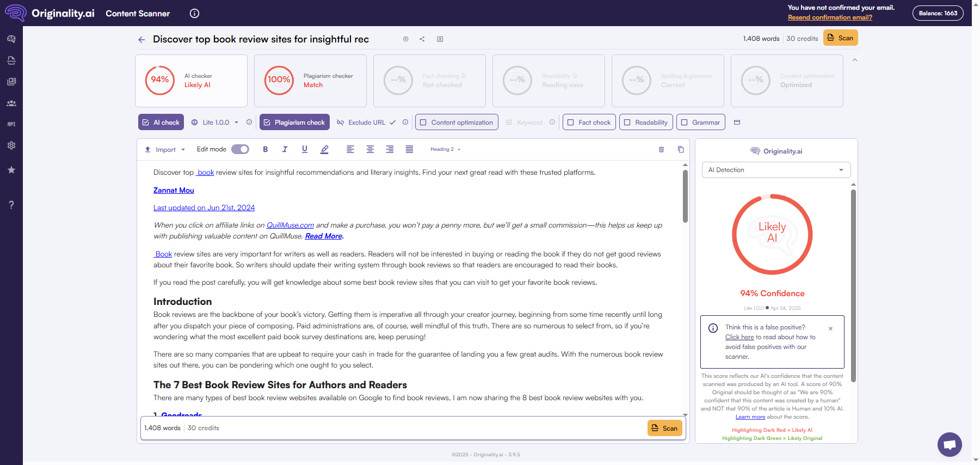Click the Originality.ai logo
This screenshot has width=980, height=465.
(50, 13)
